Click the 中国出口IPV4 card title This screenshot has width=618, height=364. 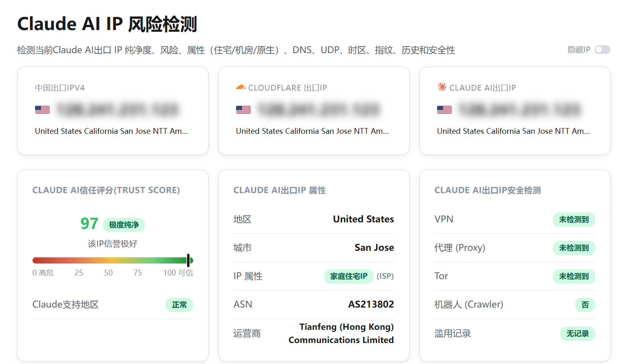(x=60, y=88)
